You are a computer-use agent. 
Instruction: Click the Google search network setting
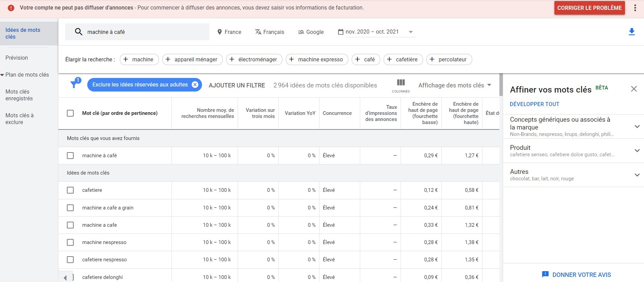coord(311,32)
